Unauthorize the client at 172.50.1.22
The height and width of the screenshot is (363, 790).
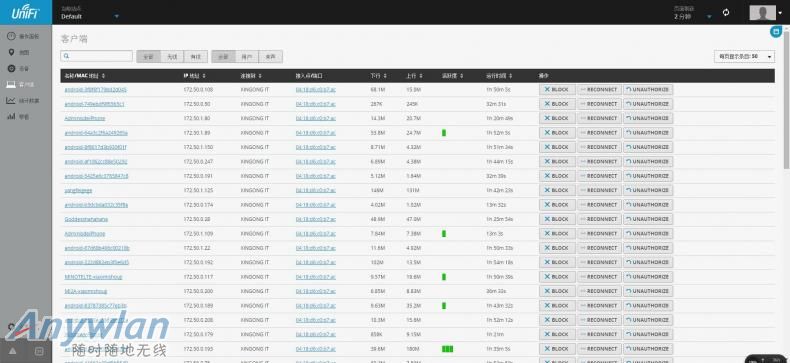point(648,248)
